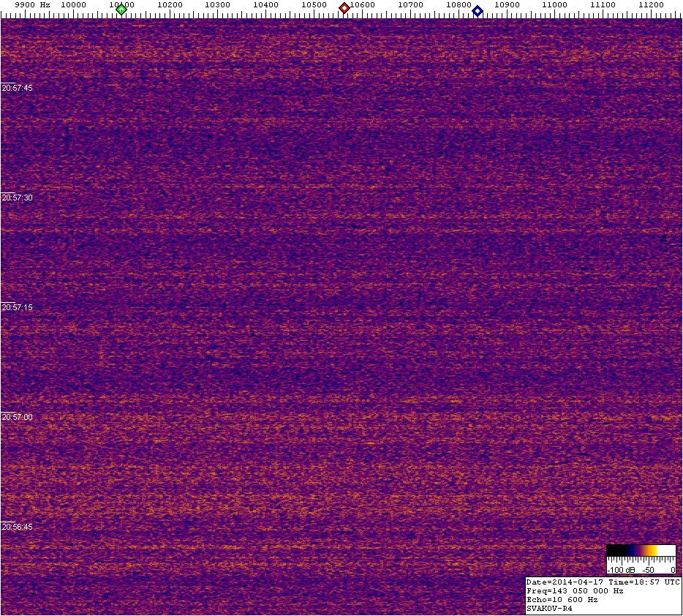Click the blue diamond frequency marker
The width and height of the screenshot is (683, 616).
[x=478, y=10]
